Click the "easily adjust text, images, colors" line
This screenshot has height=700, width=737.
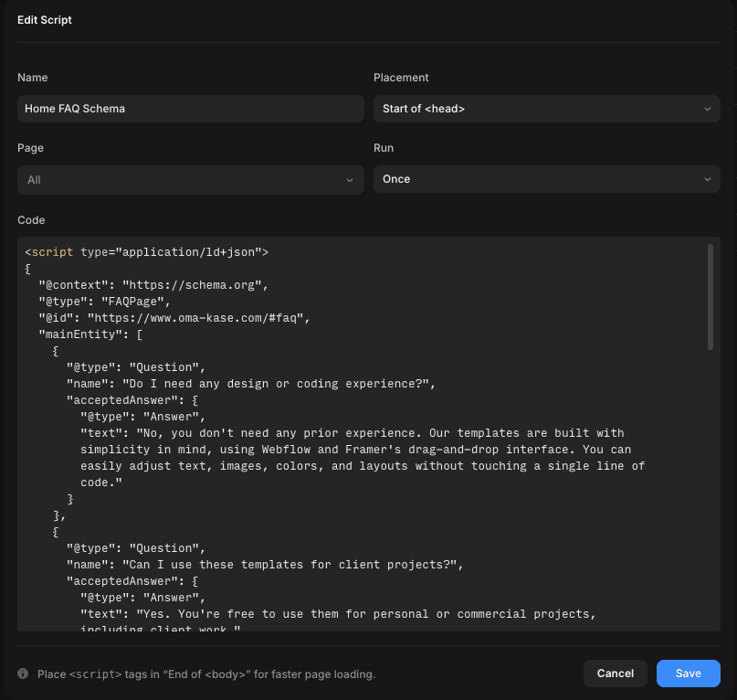click(x=363, y=466)
